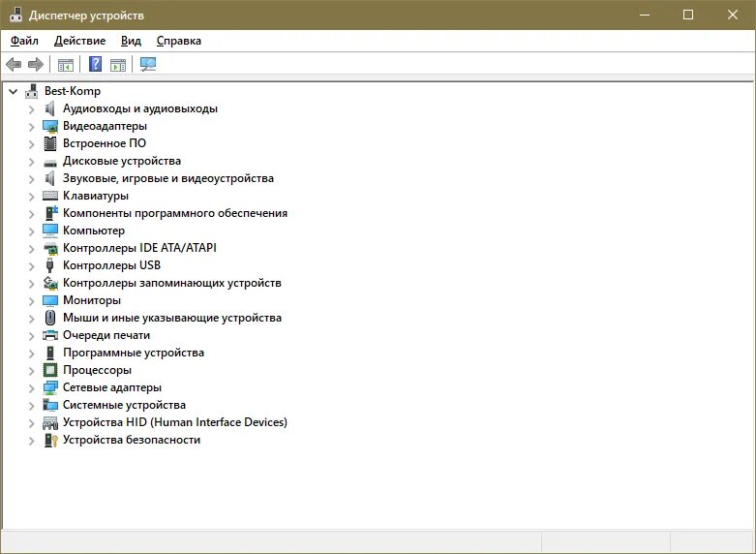The width and height of the screenshot is (756, 554).
Task: Open the Вид menu
Action: pyautogui.click(x=131, y=41)
